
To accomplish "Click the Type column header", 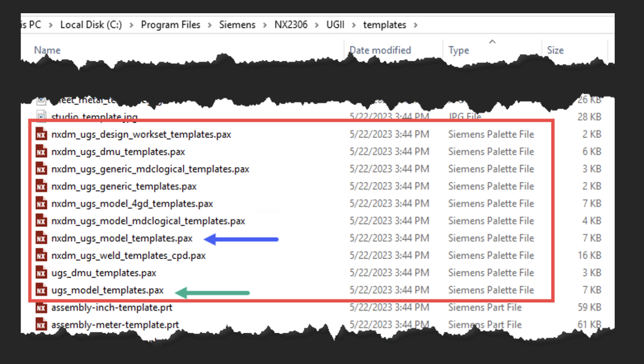I will [x=459, y=50].
